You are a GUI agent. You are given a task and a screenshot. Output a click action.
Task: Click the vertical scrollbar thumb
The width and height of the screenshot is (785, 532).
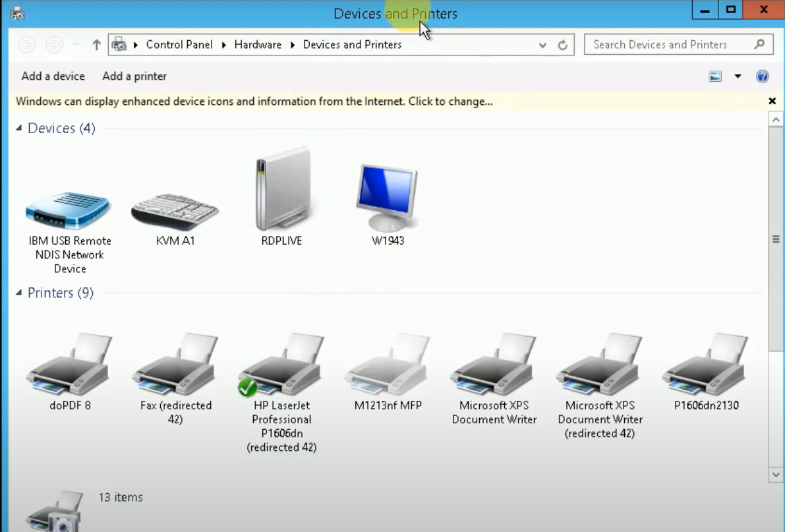click(776, 239)
